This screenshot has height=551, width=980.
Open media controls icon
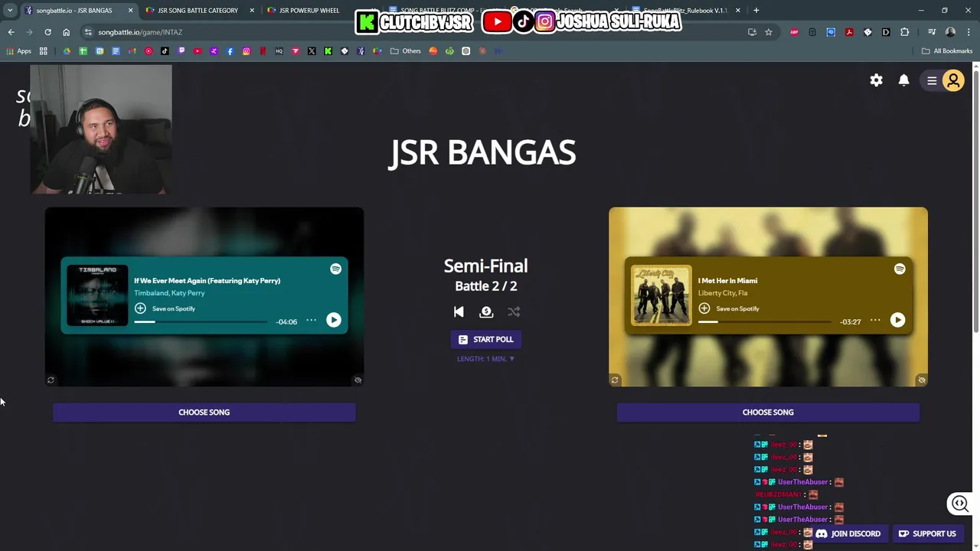coord(932,32)
